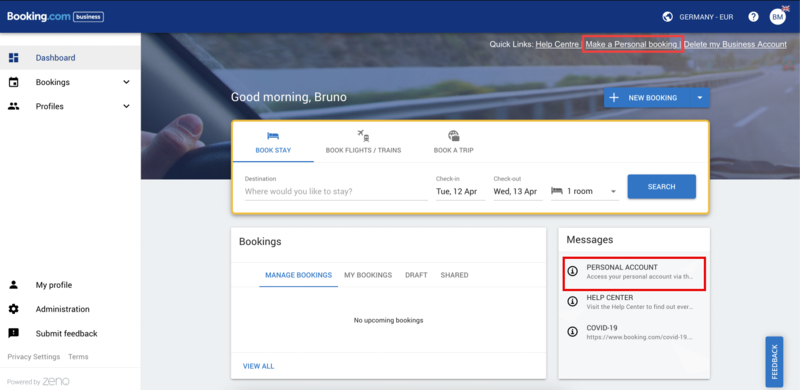The width and height of the screenshot is (800, 390).
Task: Click the destination input field
Action: pos(336,191)
